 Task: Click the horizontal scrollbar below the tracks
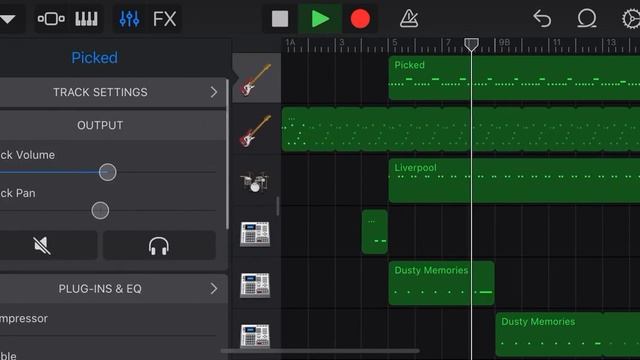click(320, 351)
